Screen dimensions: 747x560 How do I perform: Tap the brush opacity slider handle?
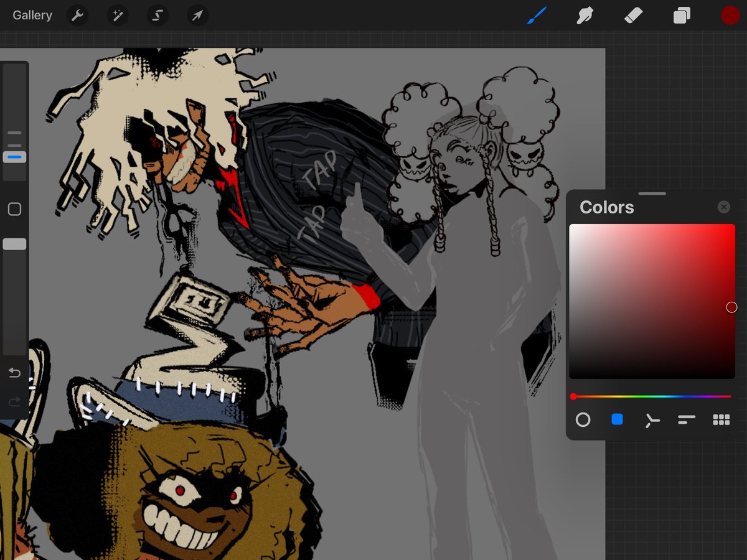click(x=14, y=244)
